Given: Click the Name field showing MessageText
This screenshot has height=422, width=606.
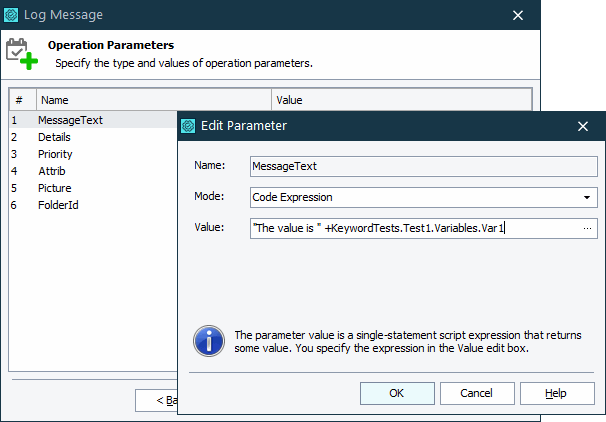Looking at the screenshot, I should pyautogui.click(x=423, y=166).
